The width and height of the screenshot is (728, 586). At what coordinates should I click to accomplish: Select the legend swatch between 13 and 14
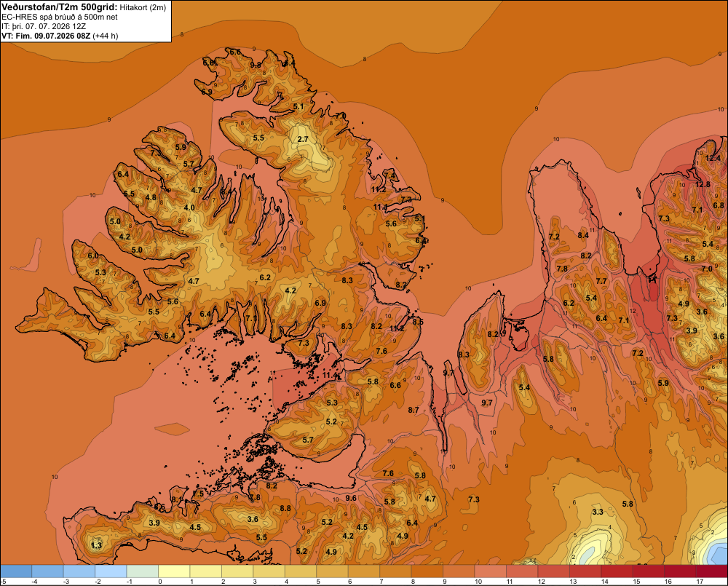click(x=585, y=571)
